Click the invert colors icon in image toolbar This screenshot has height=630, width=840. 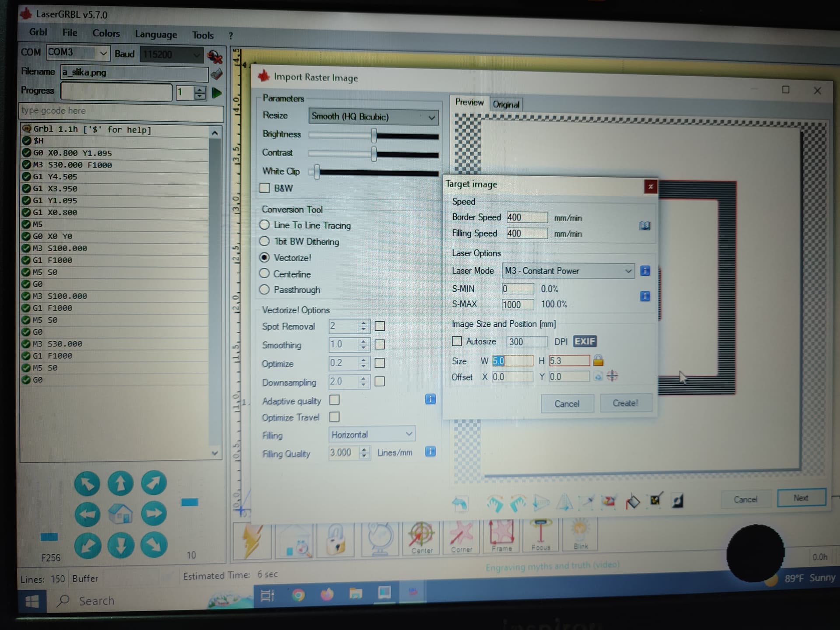[x=678, y=500]
